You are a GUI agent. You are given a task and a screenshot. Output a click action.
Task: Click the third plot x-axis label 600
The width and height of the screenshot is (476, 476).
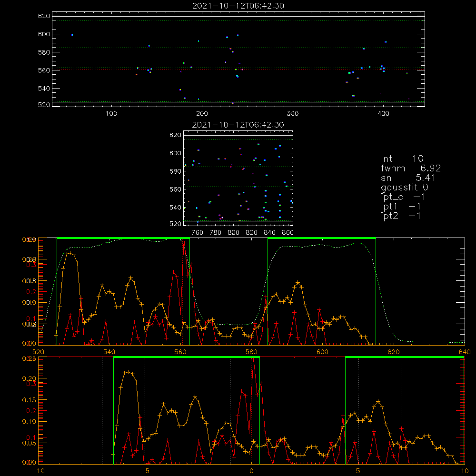click(x=322, y=352)
